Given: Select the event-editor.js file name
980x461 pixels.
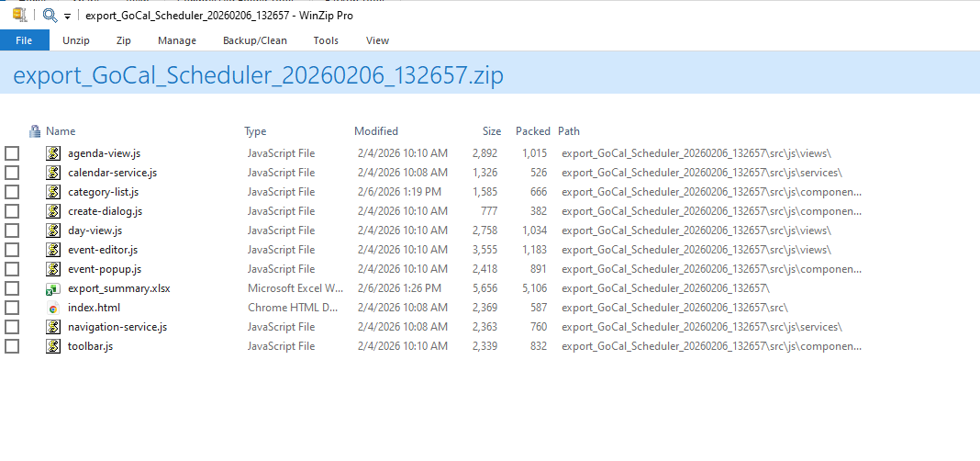Looking at the screenshot, I should click(x=103, y=250).
